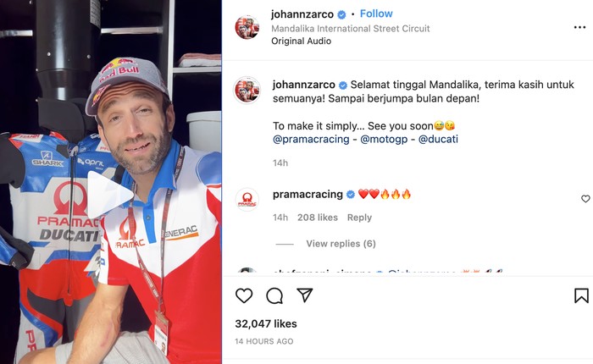The height and width of the screenshot is (364, 593).
Task: Open the pramacracing avatar
Action: coord(247,199)
